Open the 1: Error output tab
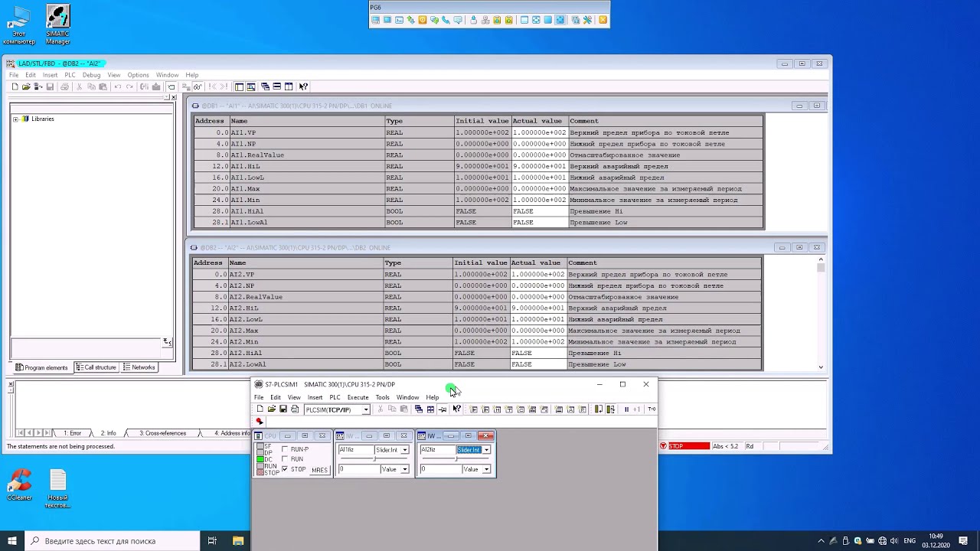980x551 pixels. pyautogui.click(x=72, y=433)
